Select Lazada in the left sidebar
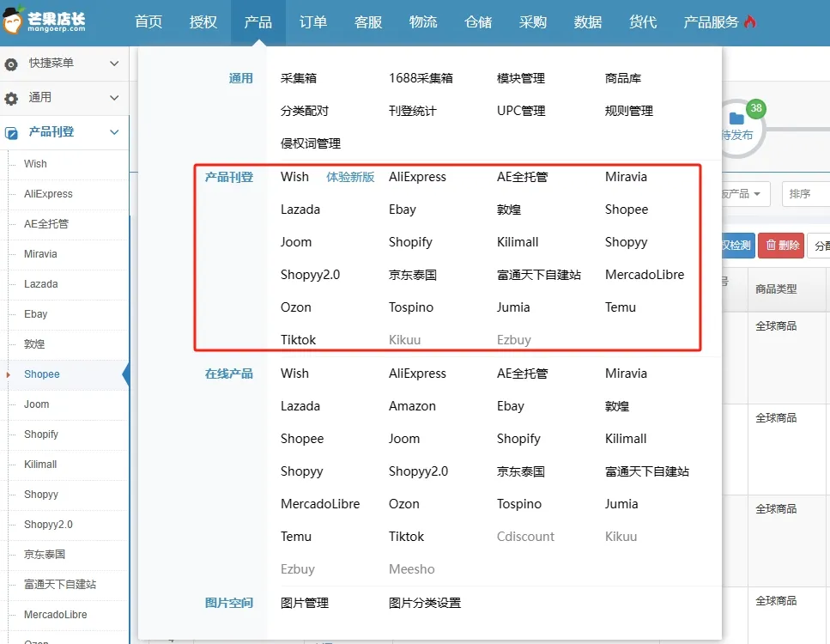Image resolution: width=830 pixels, height=644 pixels. 40,284
